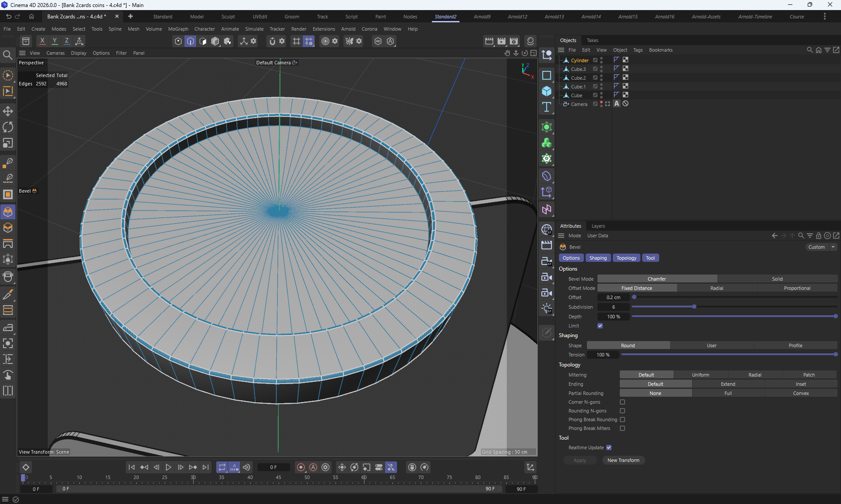
Task: Click the Record Active Objects button
Action: pyautogui.click(x=301, y=467)
